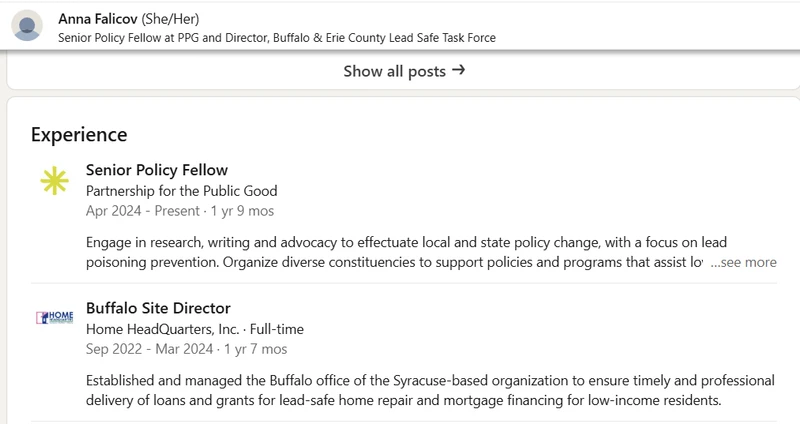Click the (She/Her) pronouns label
Screen dimensions: 800x424
(170, 19)
